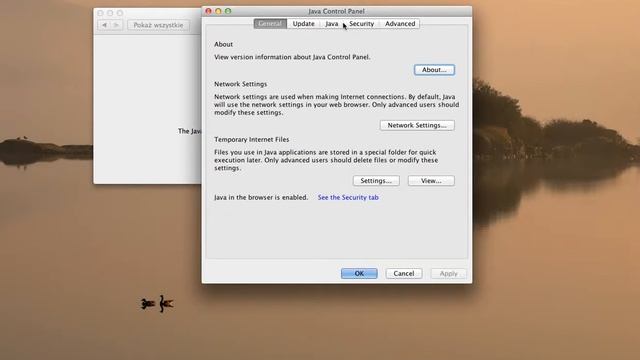This screenshot has width=640, height=360.
Task: Open the Update tab
Action: click(x=303, y=24)
